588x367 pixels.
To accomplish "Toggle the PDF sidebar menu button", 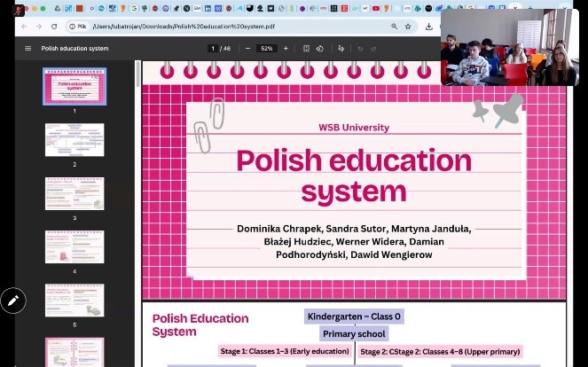I will (27, 49).
